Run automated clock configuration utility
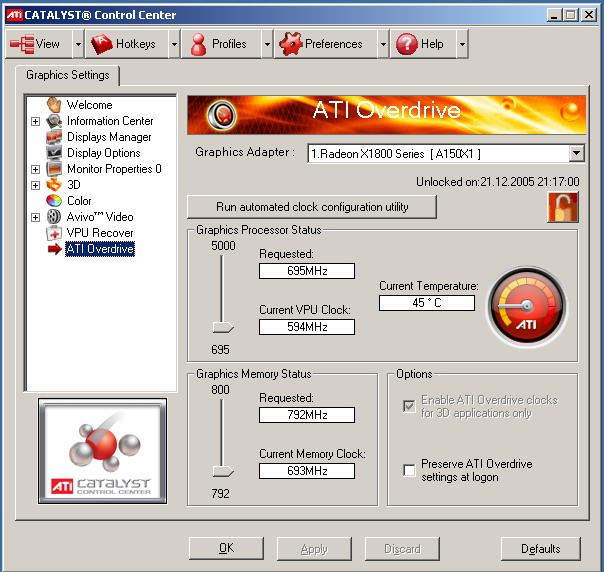Viewport: 604px width, 572px height. [312, 207]
